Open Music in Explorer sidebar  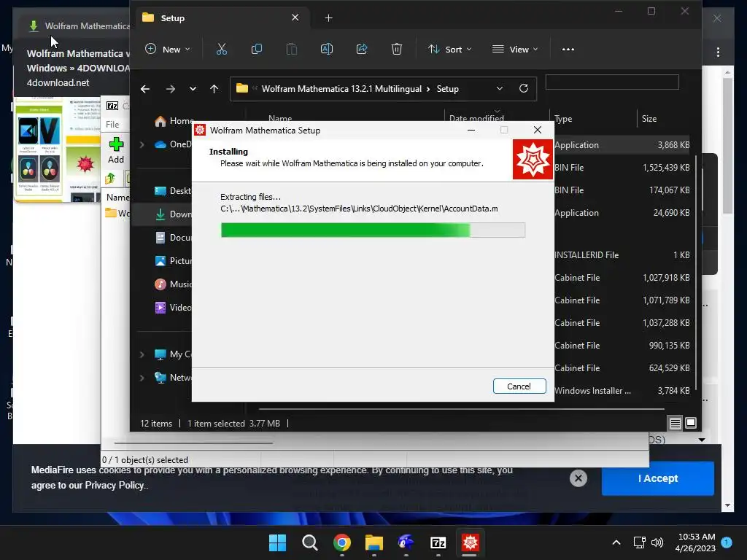pyautogui.click(x=173, y=284)
